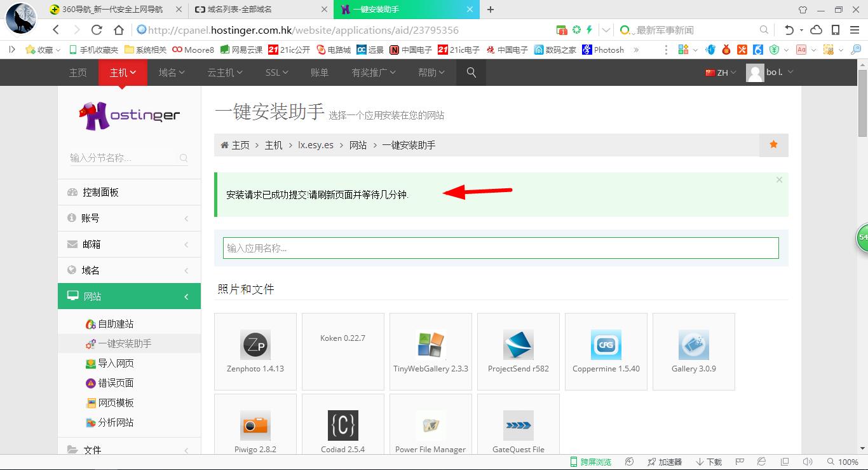Open the SSL menu in top navigation
The width and height of the screenshot is (868, 470).
[x=276, y=73]
